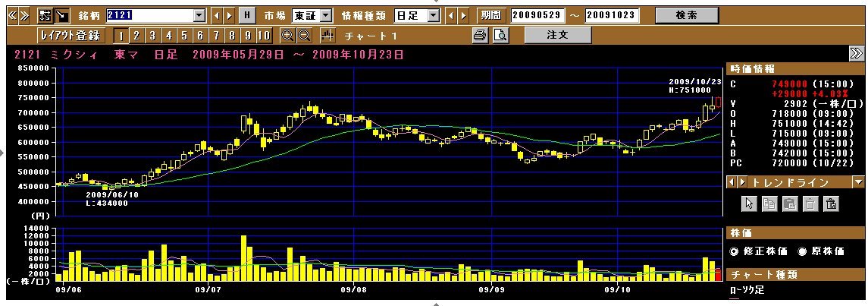Screen dimensions: 868x306
Task: Click the ローソク足 chart type entry
Action: click(x=747, y=290)
